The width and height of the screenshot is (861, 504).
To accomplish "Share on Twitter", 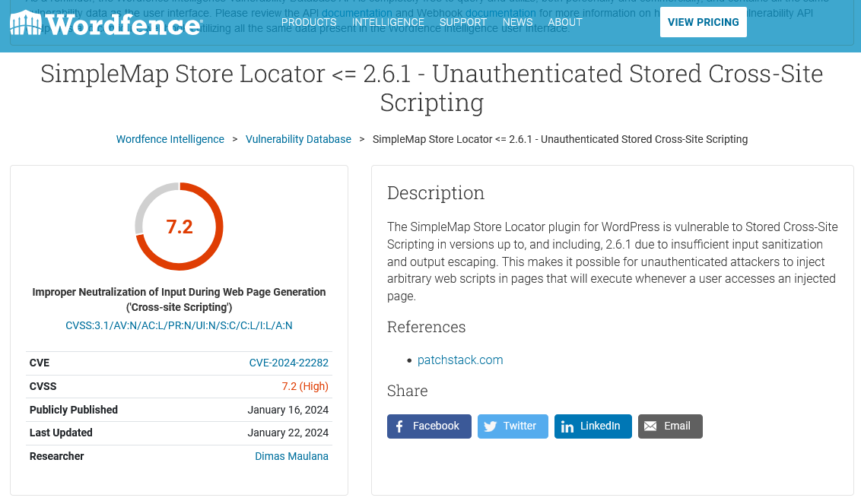I will click(513, 426).
